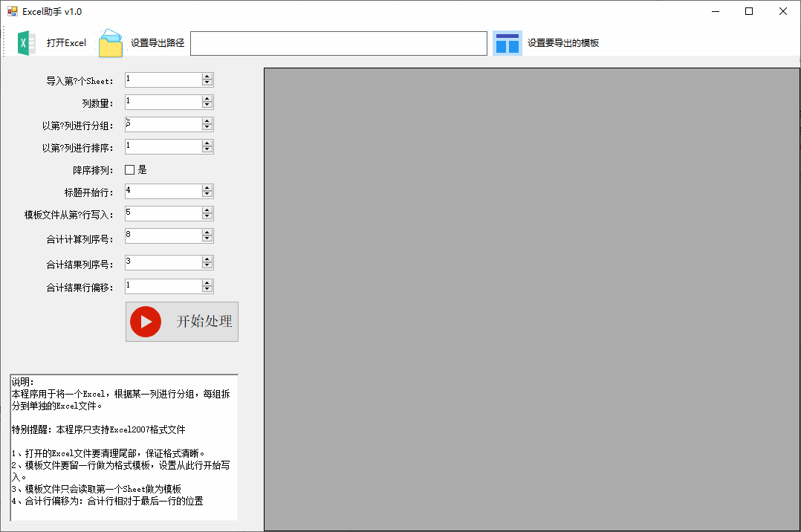Decrease the 以第?列进行排序 spinner value
This screenshot has width=801, height=532.
[207, 150]
